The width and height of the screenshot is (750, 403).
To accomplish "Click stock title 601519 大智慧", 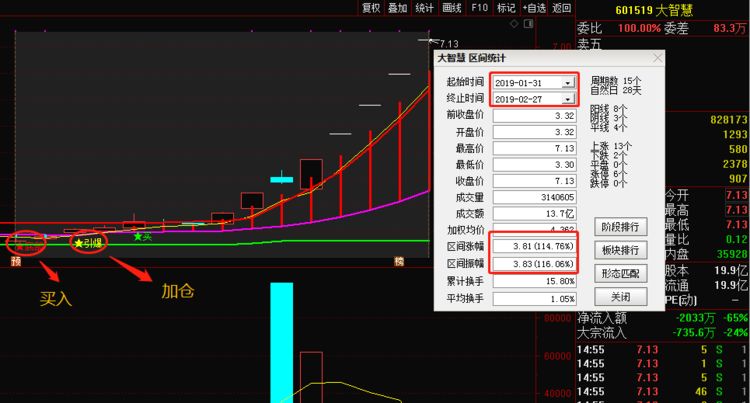I will [x=654, y=10].
